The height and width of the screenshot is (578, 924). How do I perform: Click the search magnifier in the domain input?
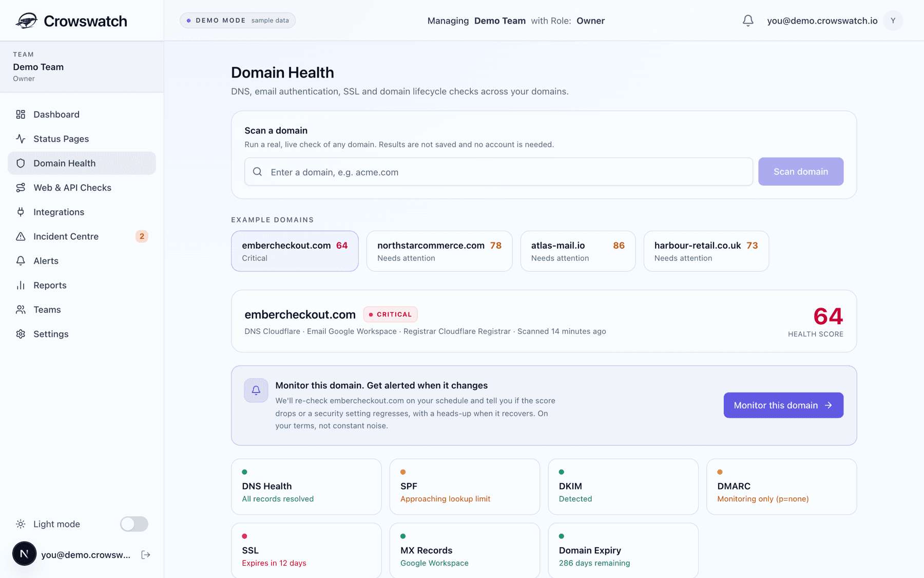click(x=258, y=172)
